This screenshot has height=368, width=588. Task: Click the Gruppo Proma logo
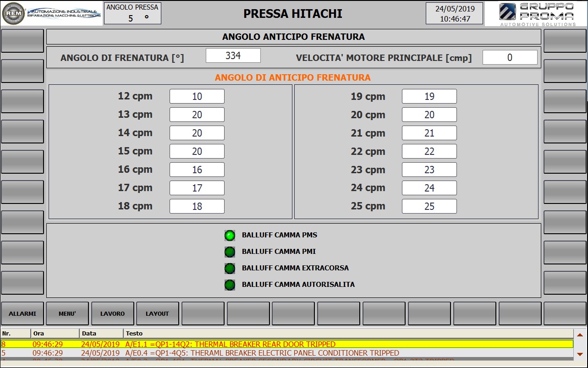[x=536, y=14]
